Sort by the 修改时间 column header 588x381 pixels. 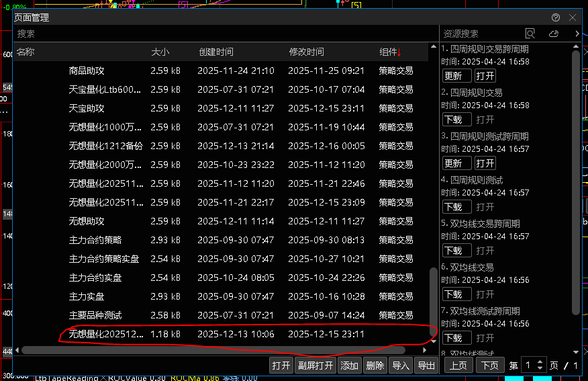(x=306, y=52)
